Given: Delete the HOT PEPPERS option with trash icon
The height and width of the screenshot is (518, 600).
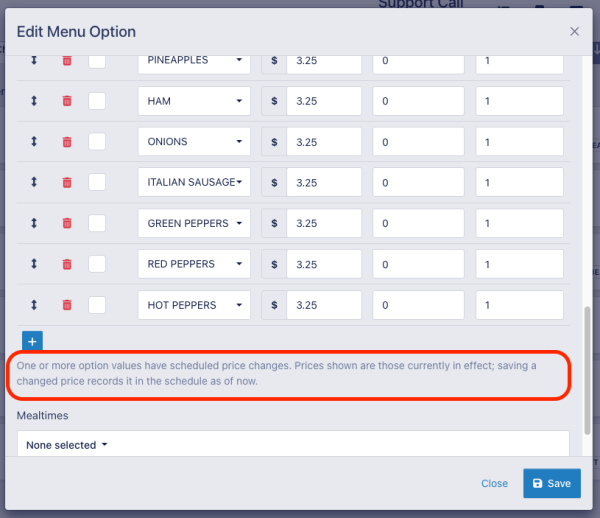Looking at the screenshot, I should pos(67,305).
